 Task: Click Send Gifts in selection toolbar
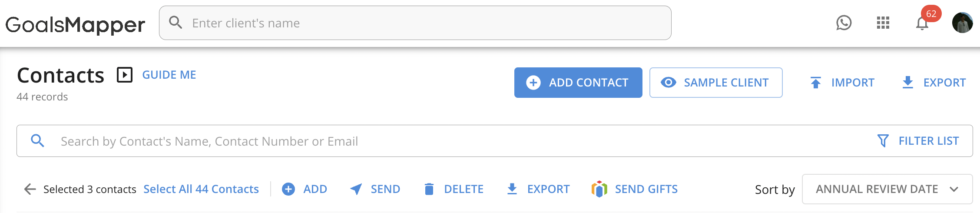point(634,189)
